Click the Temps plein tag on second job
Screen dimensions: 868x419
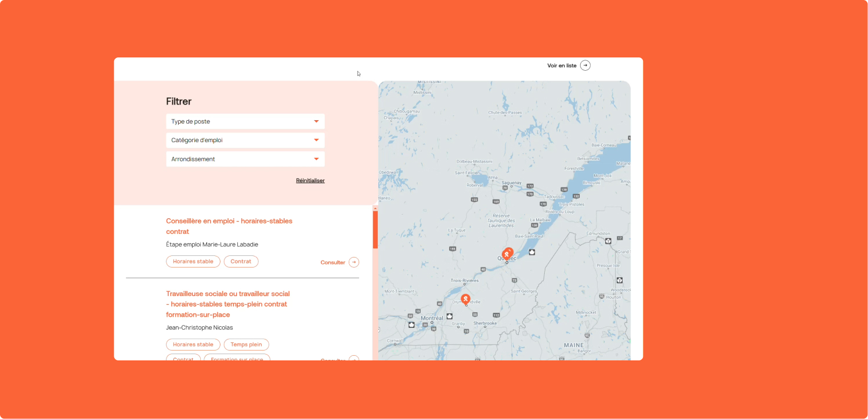coord(246,345)
